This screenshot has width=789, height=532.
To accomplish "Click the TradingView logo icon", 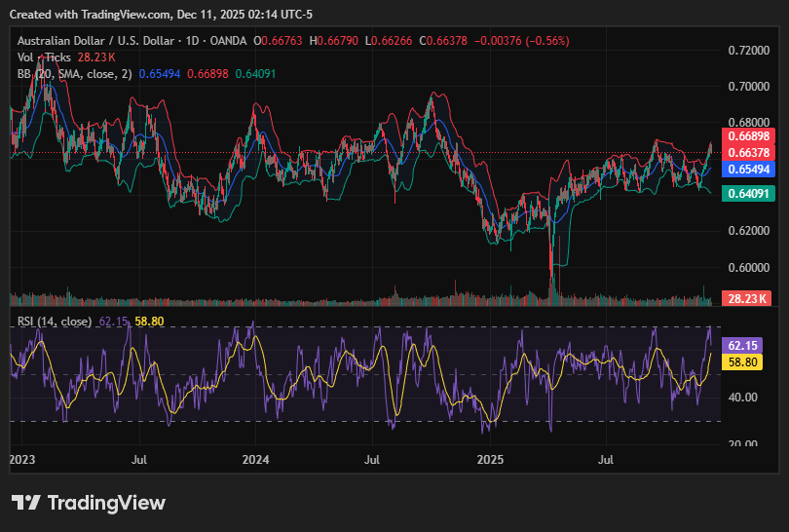I will (26, 503).
